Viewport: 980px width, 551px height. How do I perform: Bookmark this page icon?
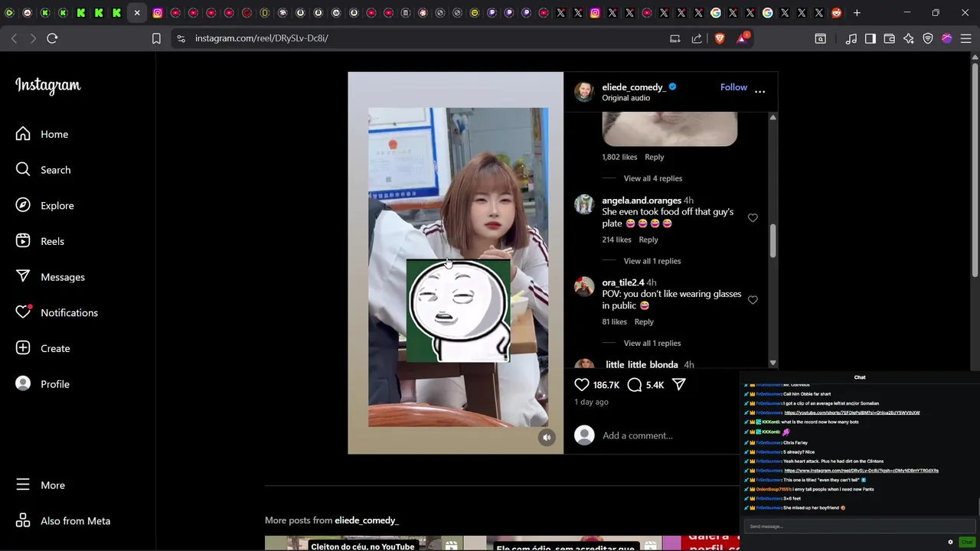(156, 38)
